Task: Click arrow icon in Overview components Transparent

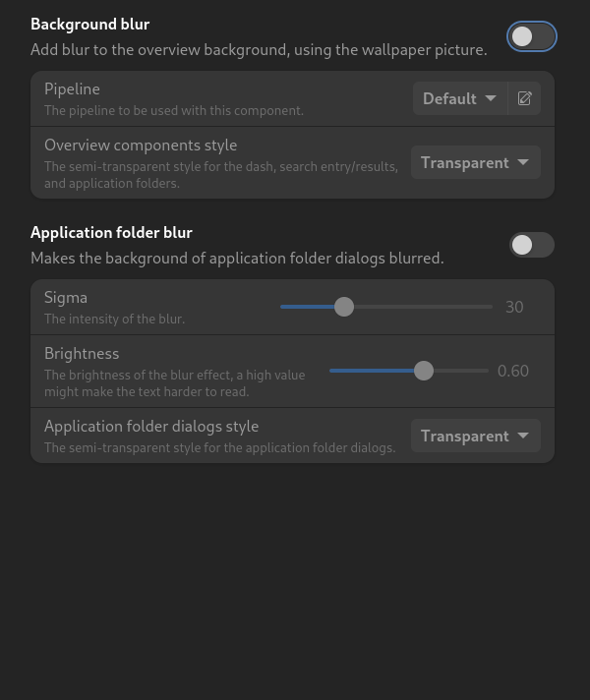Action: point(523,162)
